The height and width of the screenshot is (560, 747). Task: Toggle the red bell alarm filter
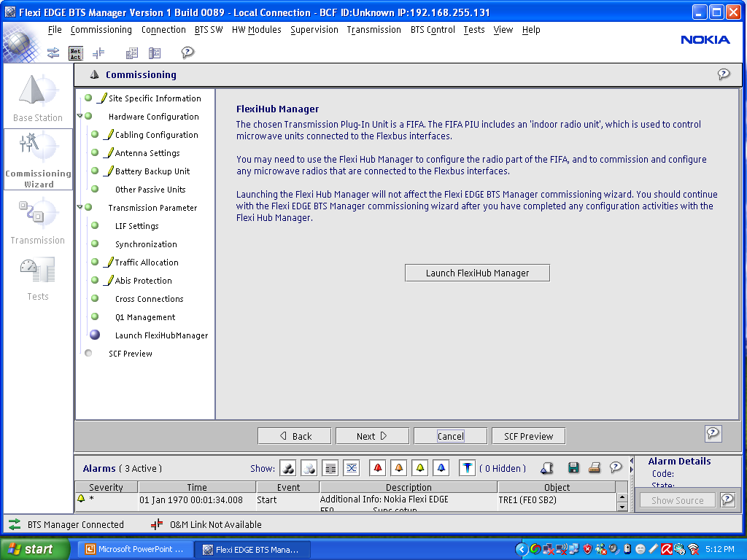click(x=378, y=468)
